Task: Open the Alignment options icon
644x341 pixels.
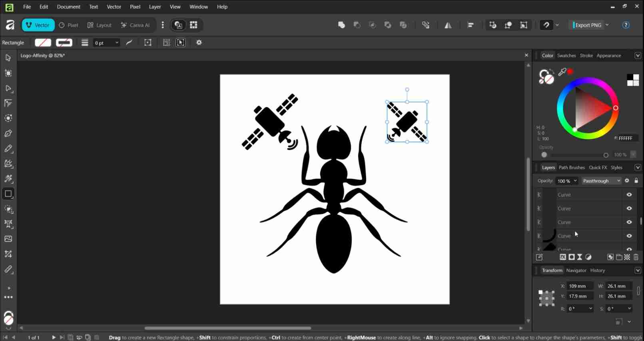Action: (x=471, y=25)
